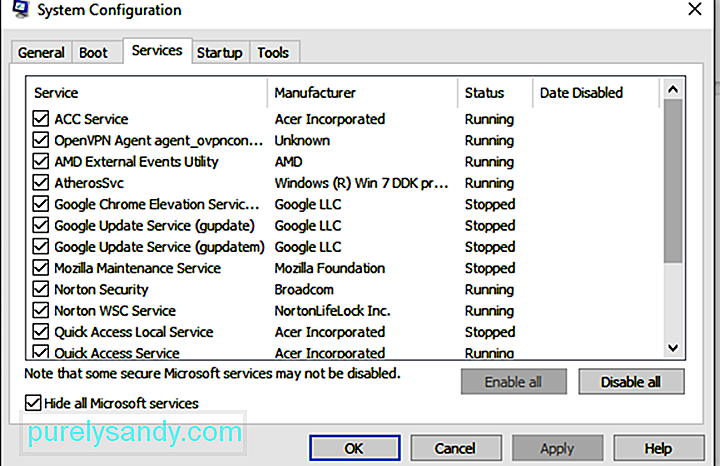Click the Enable all button
This screenshot has width=720, height=466.
point(513,382)
